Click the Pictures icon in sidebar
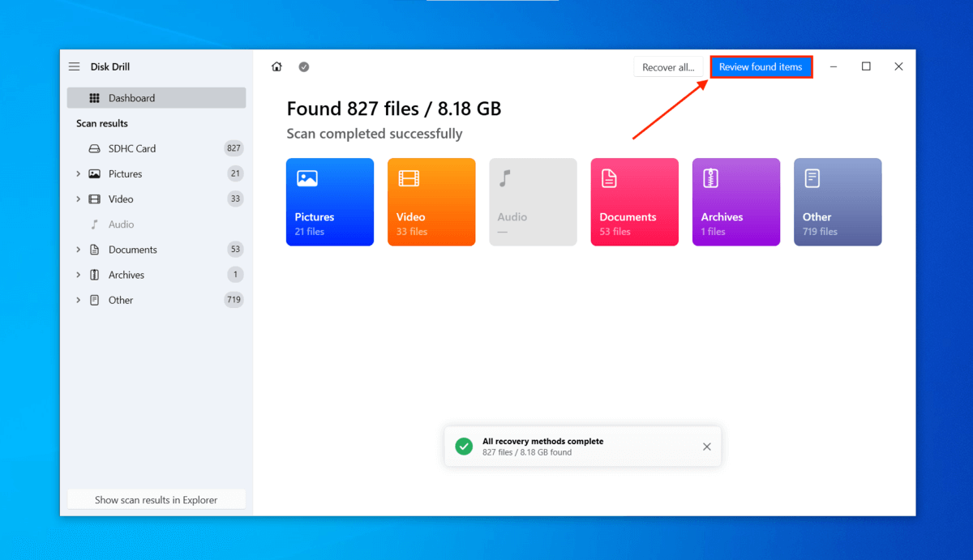 tap(95, 173)
